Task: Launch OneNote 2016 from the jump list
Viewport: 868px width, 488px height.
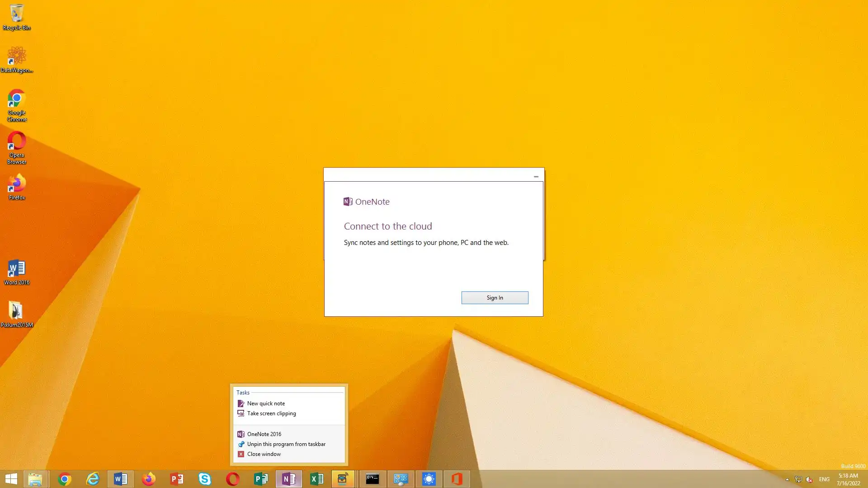Action: (264, 434)
